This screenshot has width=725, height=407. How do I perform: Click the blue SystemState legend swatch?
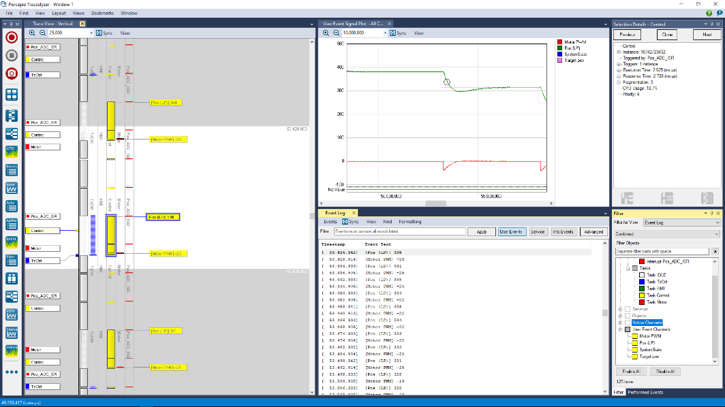(x=560, y=54)
